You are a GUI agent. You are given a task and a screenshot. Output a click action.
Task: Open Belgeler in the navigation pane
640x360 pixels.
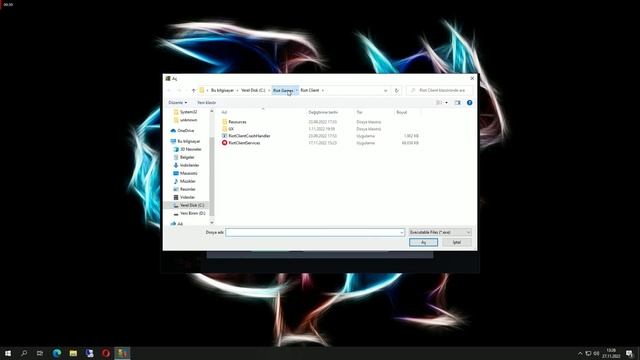pyautogui.click(x=187, y=157)
